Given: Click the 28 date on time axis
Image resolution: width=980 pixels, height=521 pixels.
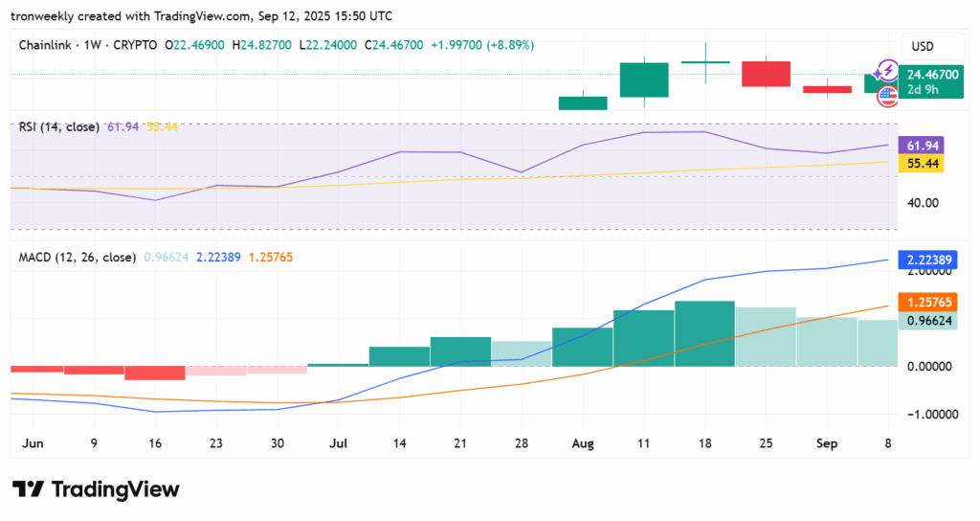Looking at the screenshot, I should point(522,443).
